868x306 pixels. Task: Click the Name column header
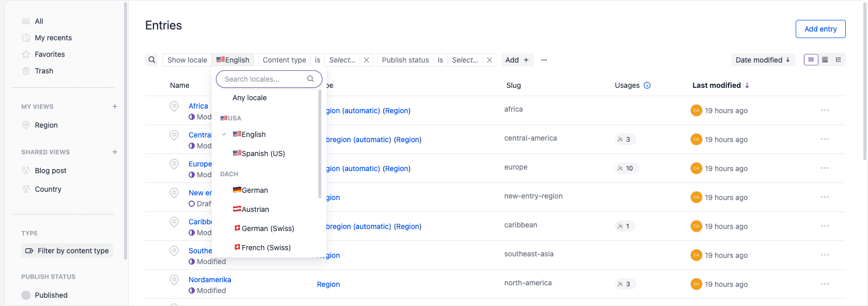(180, 85)
